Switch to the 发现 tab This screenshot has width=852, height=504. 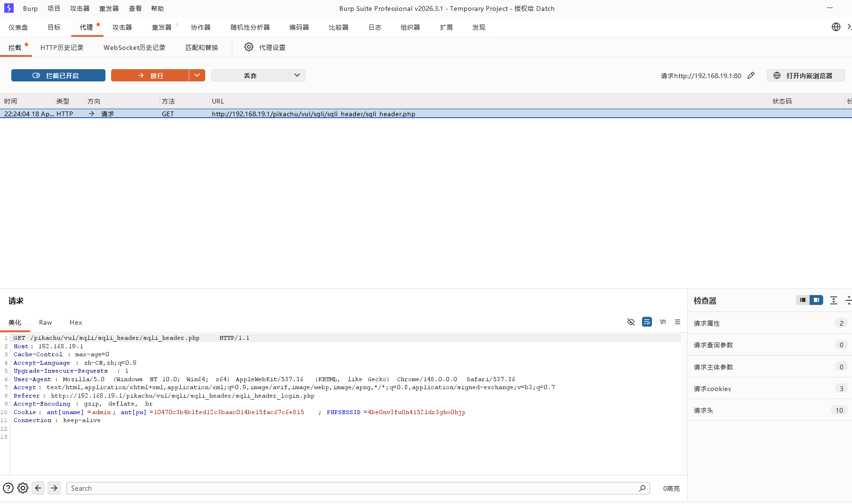479,27
